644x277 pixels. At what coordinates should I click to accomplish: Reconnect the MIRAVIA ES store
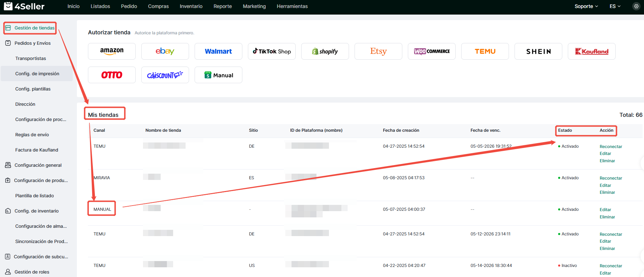tap(611, 178)
